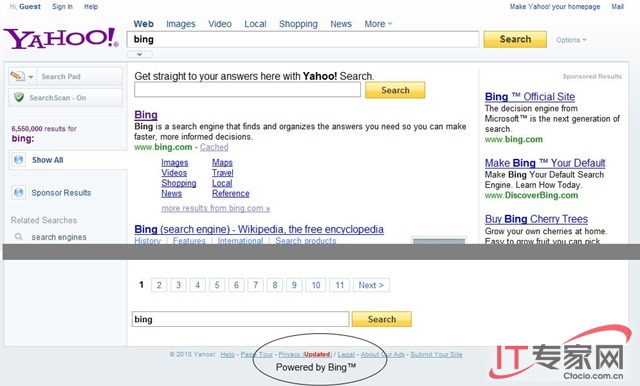This screenshot has width=640, height=386.
Task: Open Make Bing Your Default sponsored link
Action: [x=545, y=163]
